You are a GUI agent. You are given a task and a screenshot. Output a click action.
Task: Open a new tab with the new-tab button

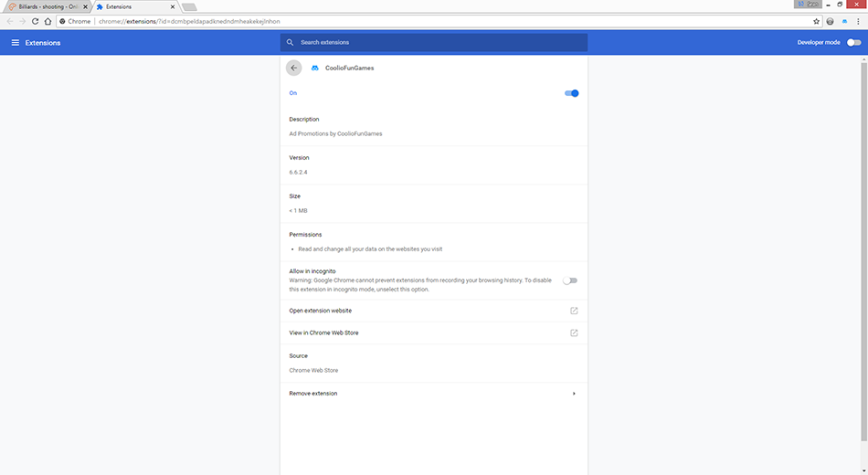click(189, 6)
